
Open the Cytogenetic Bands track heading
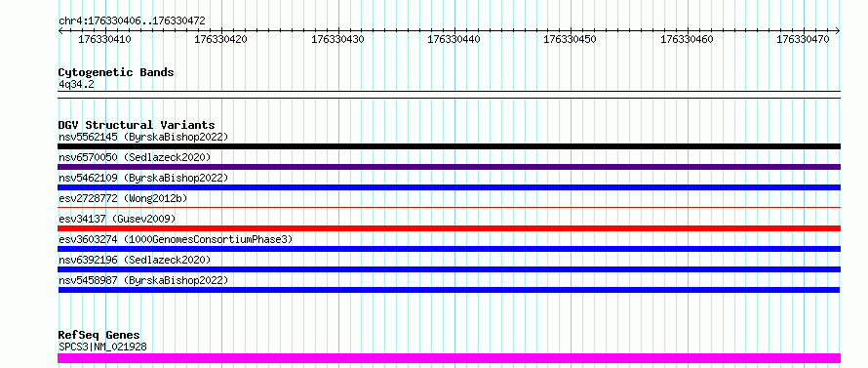pos(116,72)
